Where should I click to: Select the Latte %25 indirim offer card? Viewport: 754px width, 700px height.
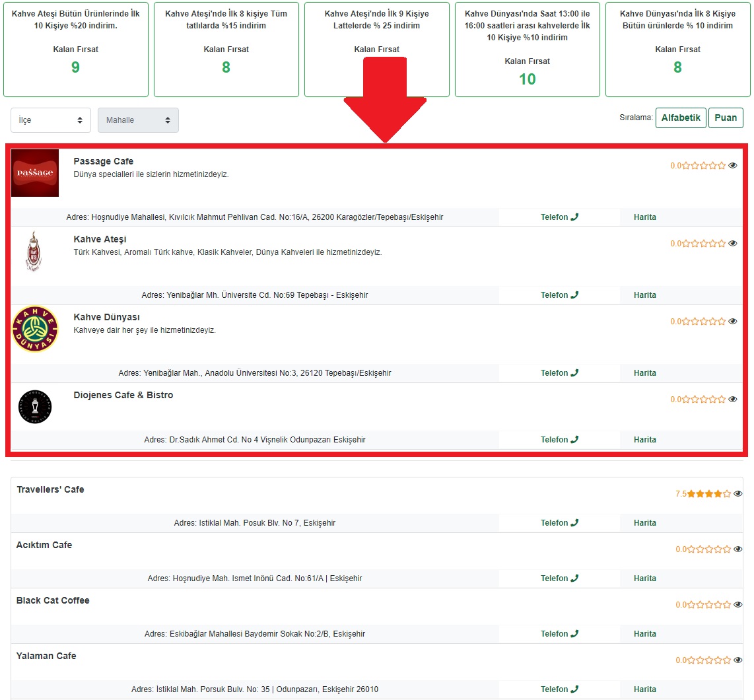coord(377,50)
